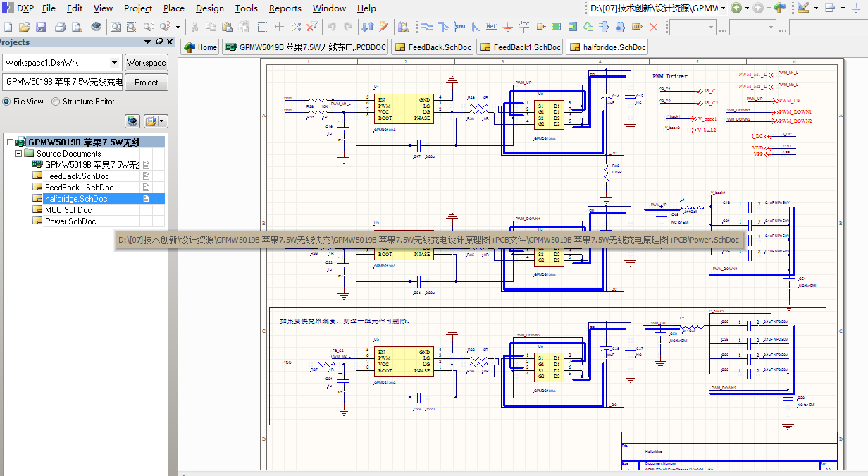868x476 pixels.
Task: Click the green Back navigation arrow
Action: point(736,8)
